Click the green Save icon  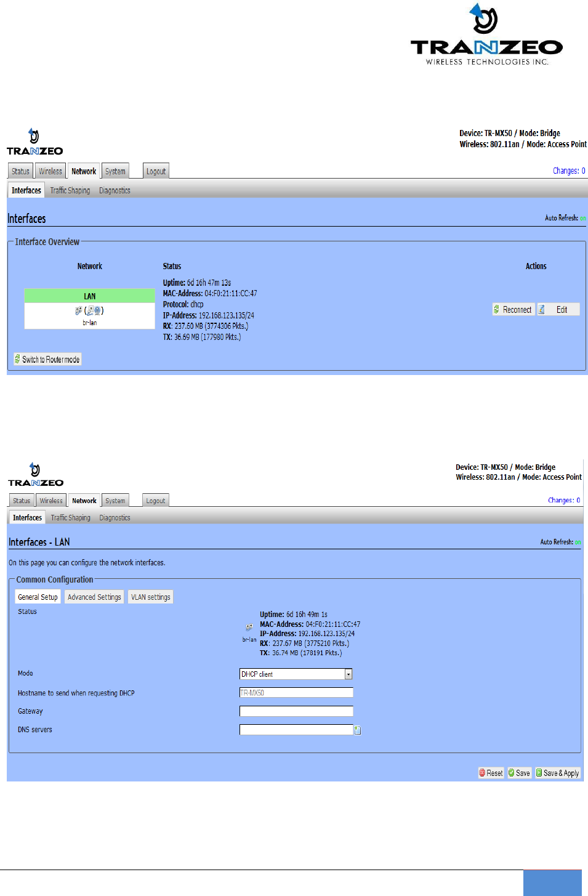[512, 773]
